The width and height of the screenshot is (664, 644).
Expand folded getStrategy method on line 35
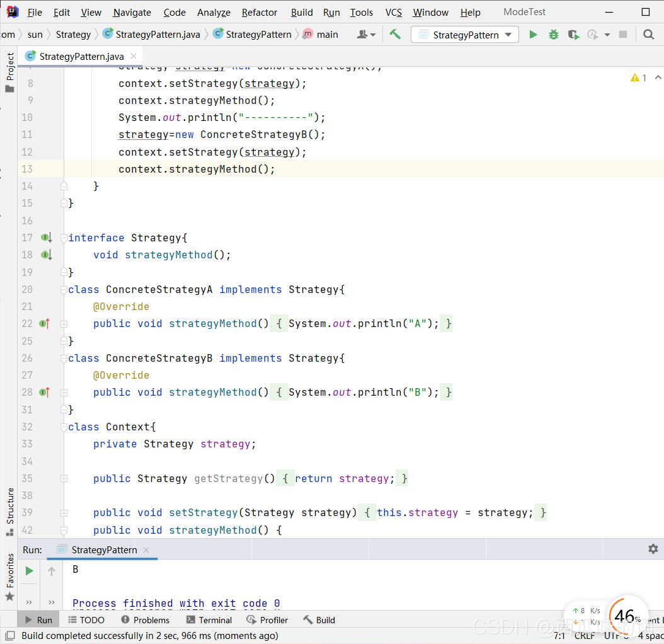click(64, 479)
